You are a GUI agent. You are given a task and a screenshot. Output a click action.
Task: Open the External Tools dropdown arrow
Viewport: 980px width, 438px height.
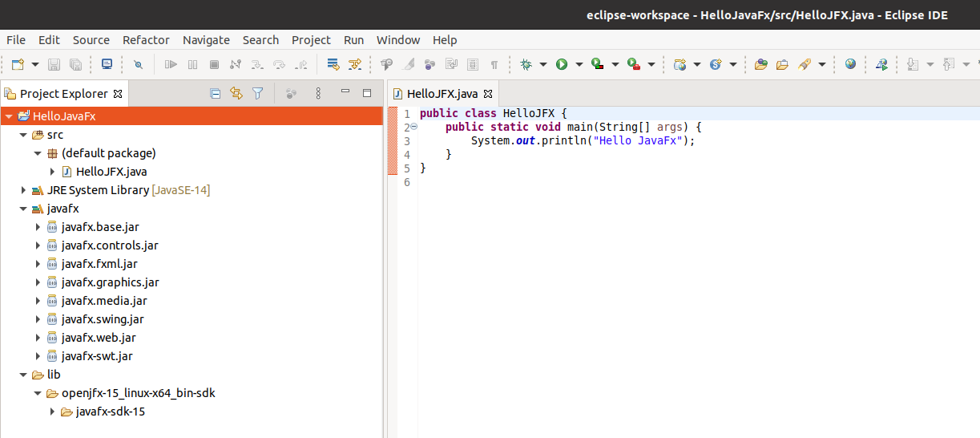pos(651,64)
